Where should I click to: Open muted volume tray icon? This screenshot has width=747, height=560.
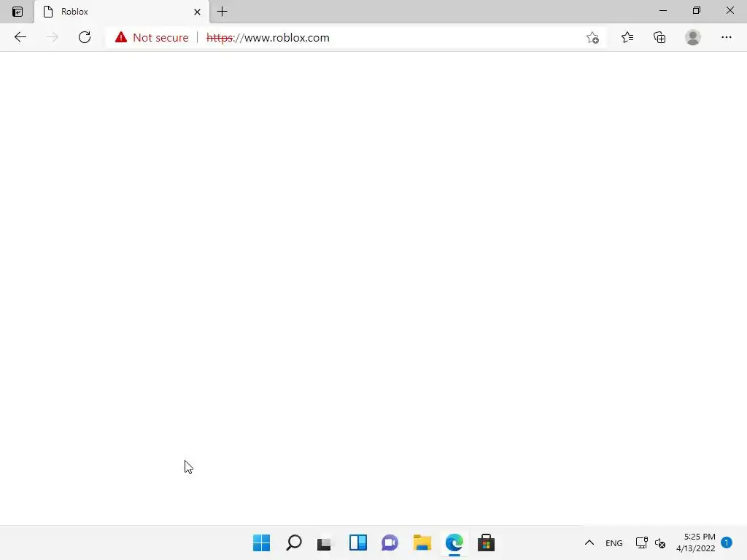click(x=660, y=542)
